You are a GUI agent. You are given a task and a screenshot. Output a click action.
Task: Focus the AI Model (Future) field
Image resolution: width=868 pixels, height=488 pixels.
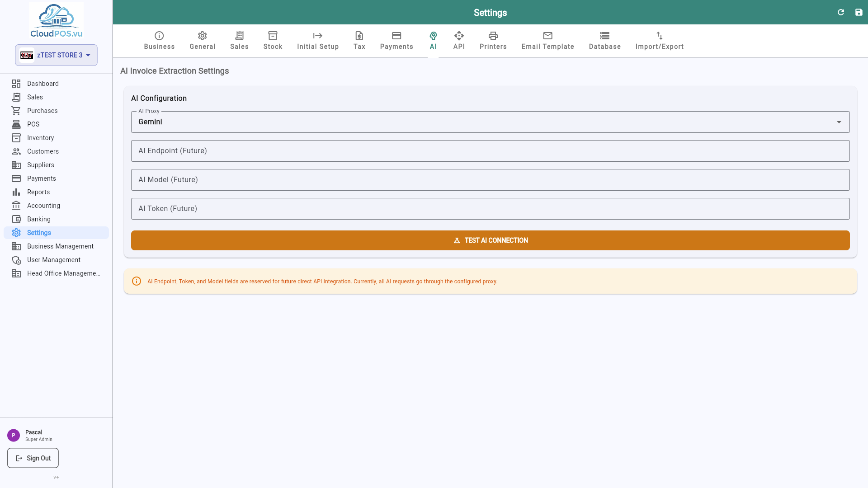point(491,180)
